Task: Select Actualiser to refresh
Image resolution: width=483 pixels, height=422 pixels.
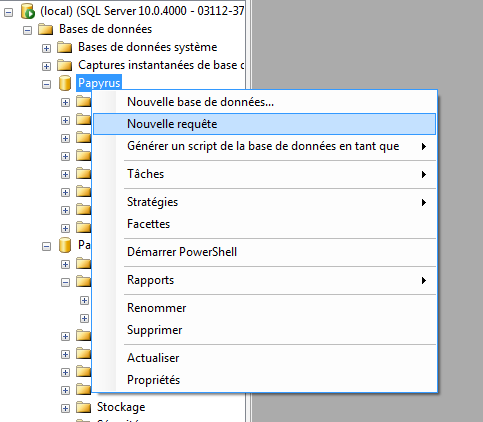Action: [x=264, y=358]
